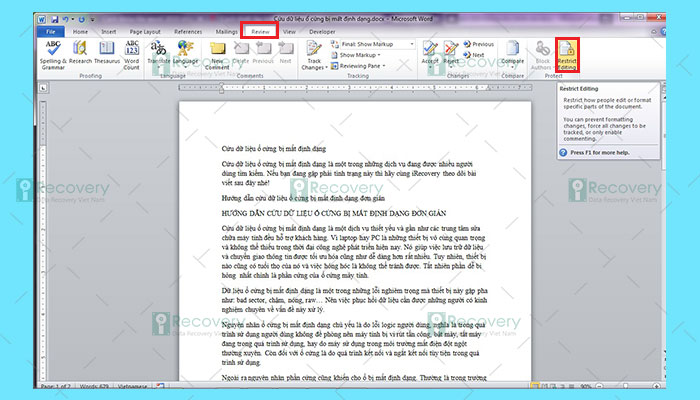This screenshot has height=400, width=700.
Task: Jump to Previous tracked change
Action: pyautogui.click(x=479, y=44)
